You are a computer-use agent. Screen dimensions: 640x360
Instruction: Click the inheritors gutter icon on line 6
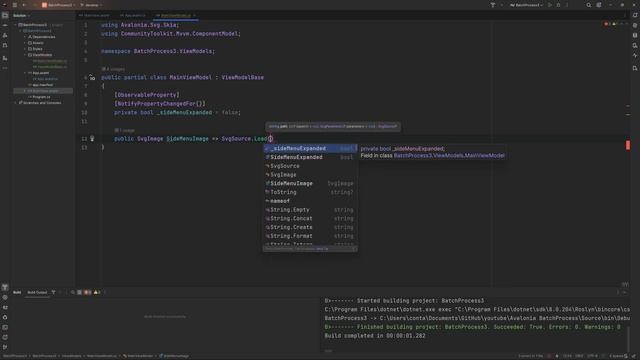(x=92, y=78)
